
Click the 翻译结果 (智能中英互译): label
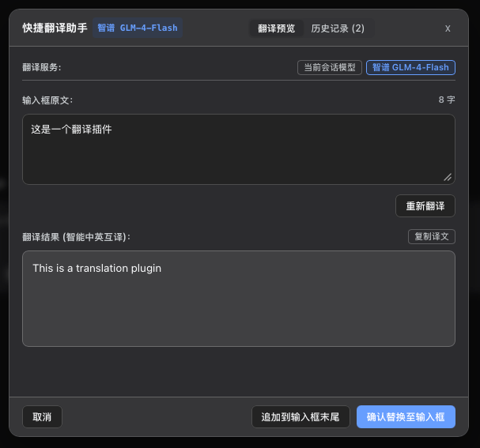[76, 237]
